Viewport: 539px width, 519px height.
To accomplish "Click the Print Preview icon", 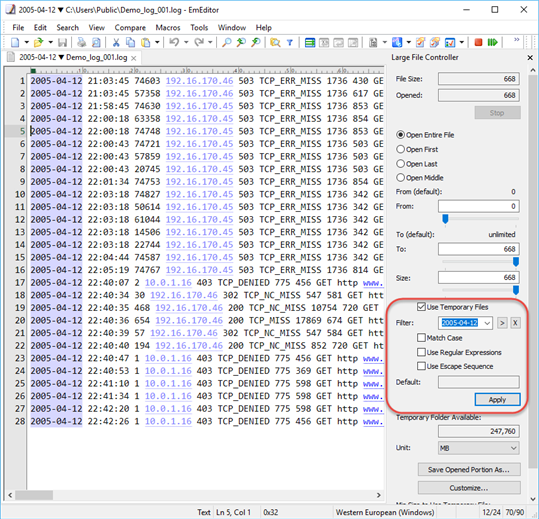I will click(97, 43).
